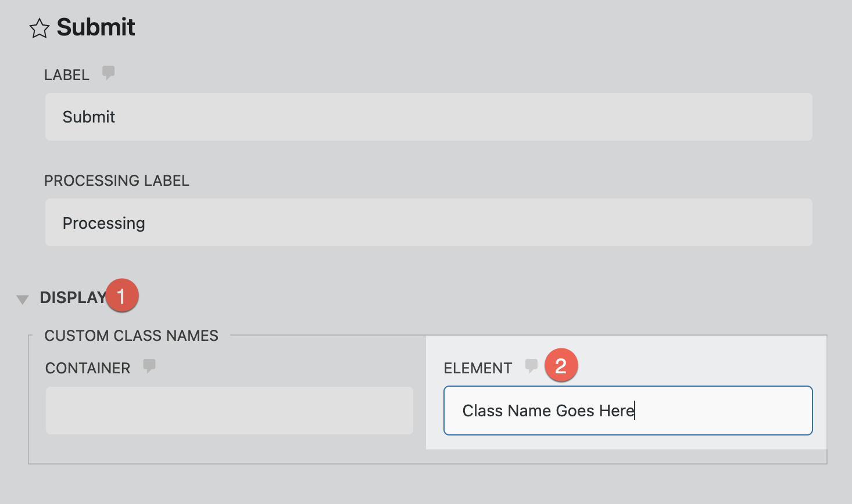Click the LABEL caption text
This screenshot has height=504, width=852.
pos(67,75)
